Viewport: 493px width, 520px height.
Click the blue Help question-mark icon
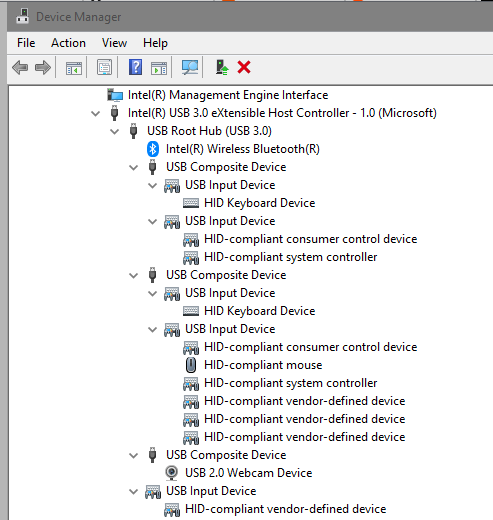[135, 67]
